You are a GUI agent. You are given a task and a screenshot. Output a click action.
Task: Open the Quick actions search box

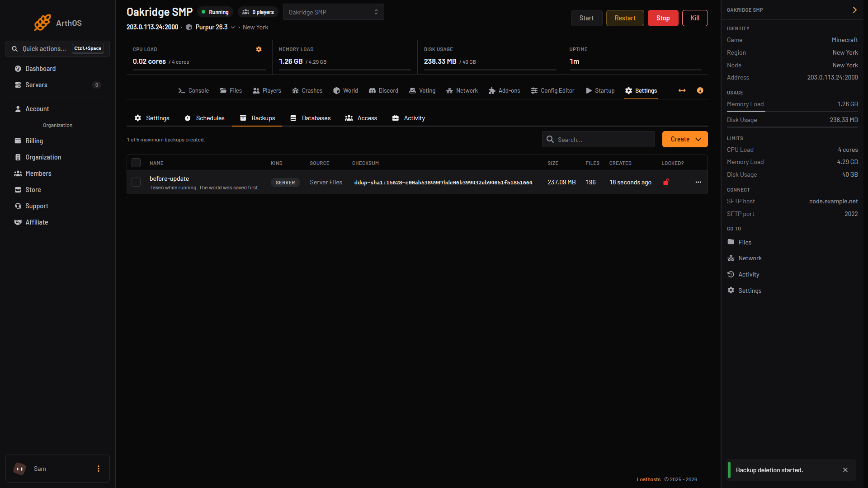click(x=57, y=49)
